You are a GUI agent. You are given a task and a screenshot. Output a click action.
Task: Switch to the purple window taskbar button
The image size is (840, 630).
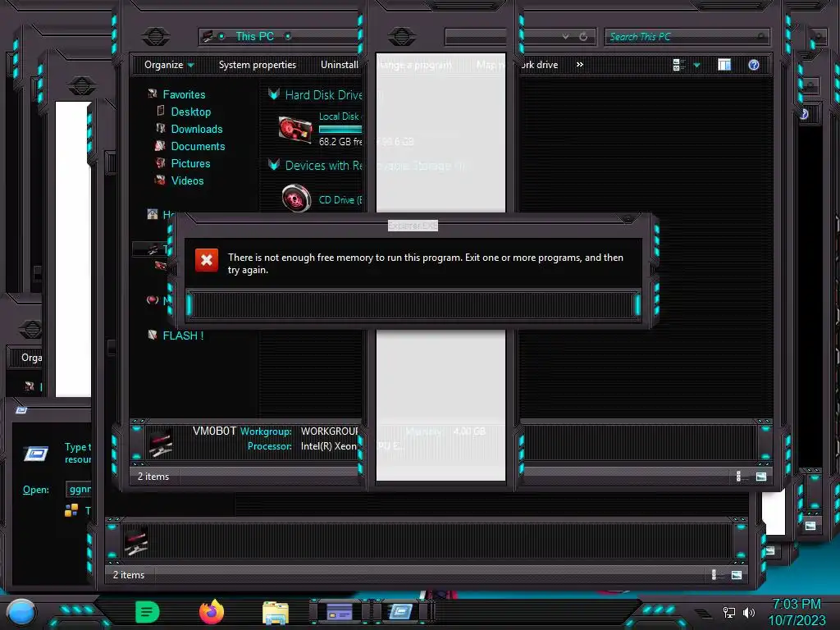pos(339,612)
